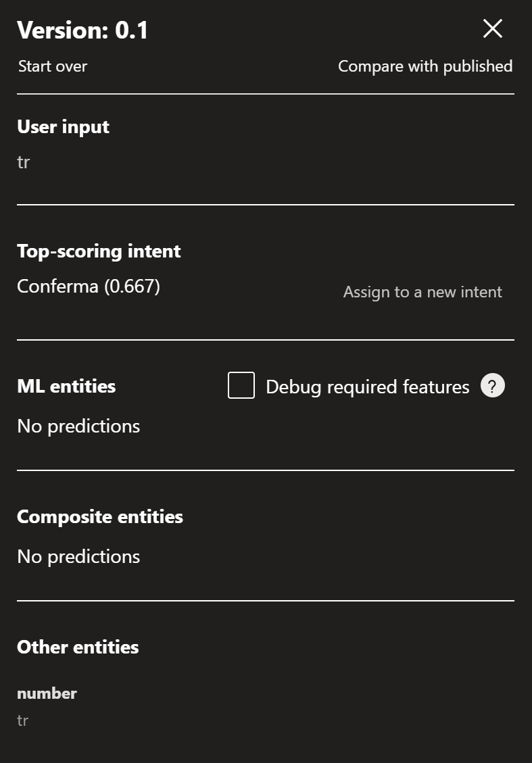Open Compare with published view
The height and width of the screenshot is (763, 532).
pyautogui.click(x=425, y=66)
